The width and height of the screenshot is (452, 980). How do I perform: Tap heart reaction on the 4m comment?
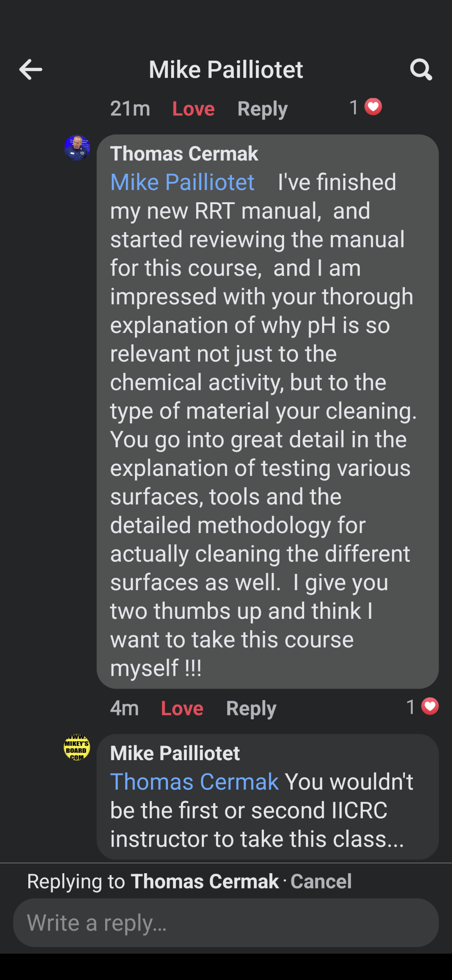(x=430, y=707)
